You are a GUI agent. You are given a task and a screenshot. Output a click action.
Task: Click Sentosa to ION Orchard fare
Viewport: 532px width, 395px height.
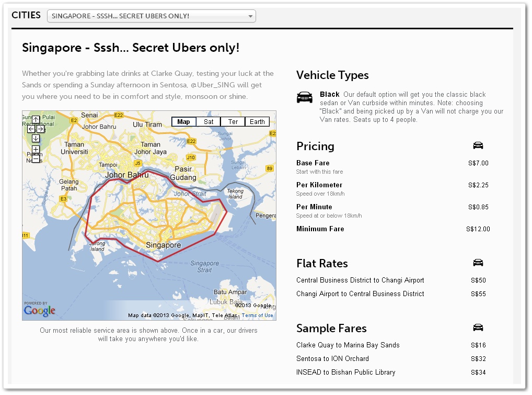[x=332, y=359]
